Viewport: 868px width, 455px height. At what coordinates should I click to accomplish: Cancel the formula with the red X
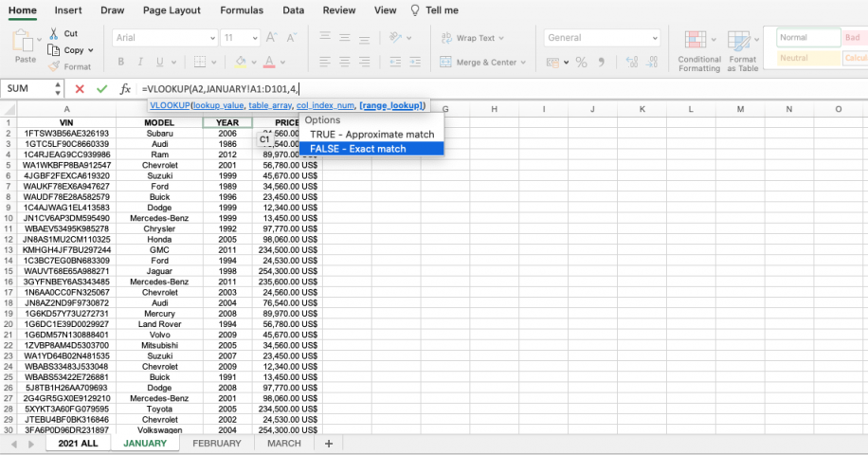(x=80, y=89)
